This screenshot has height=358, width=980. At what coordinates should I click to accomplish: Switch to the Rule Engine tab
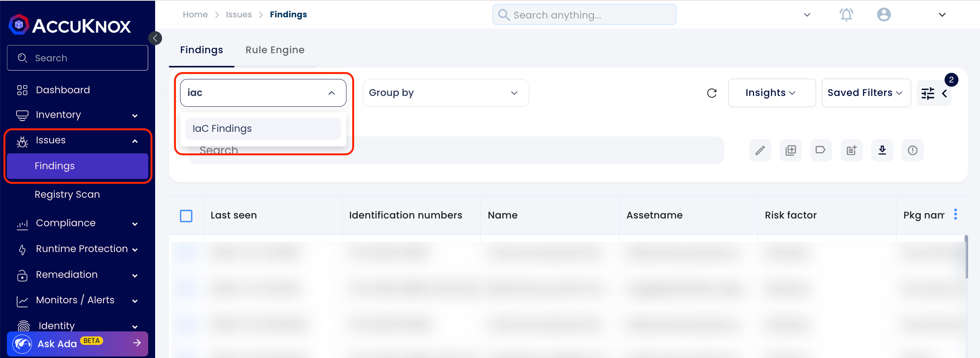[275, 50]
